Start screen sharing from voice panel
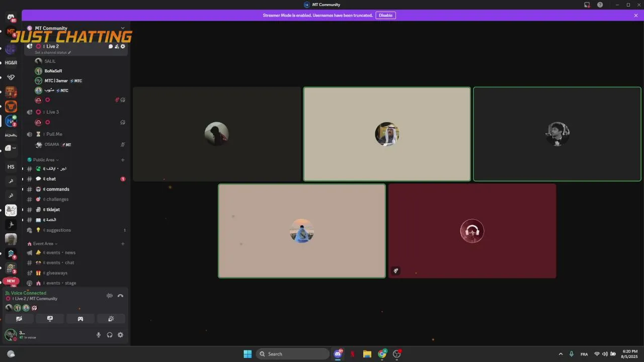This screenshot has width=644, height=362. (x=50, y=319)
